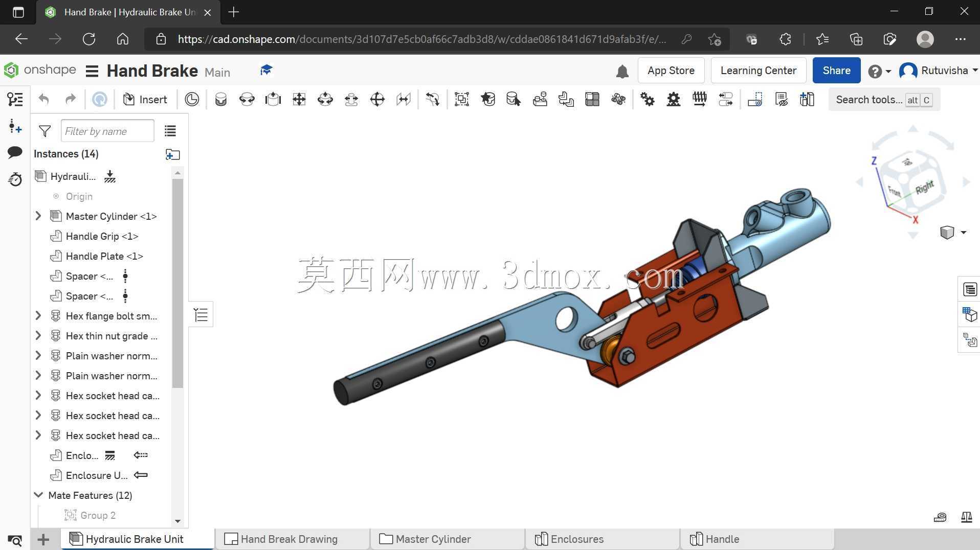Open the help menu dropdown
The width and height of the screenshot is (980, 550).
point(880,71)
